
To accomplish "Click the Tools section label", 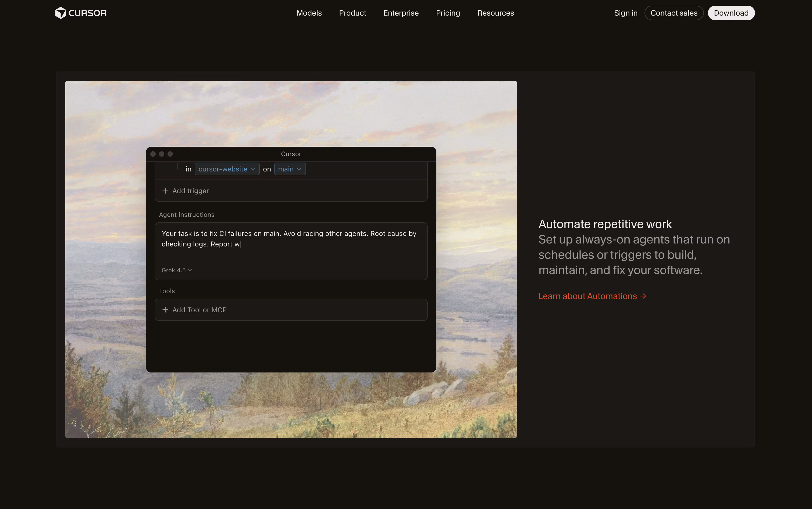I will [x=167, y=291].
